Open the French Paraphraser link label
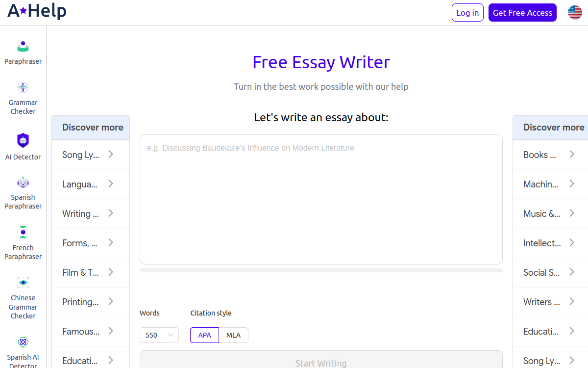This screenshot has height=368, width=588. pyautogui.click(x=23, y=252)
